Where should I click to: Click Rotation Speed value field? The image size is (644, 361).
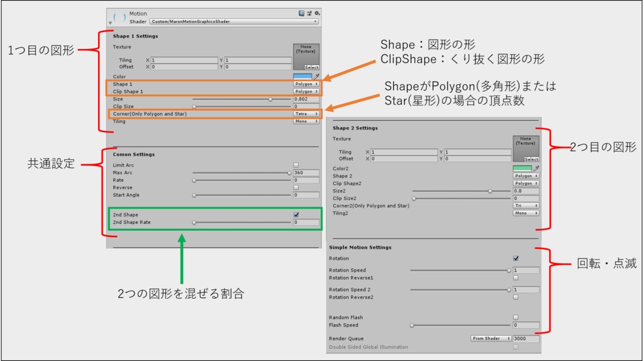pos(526,270)
